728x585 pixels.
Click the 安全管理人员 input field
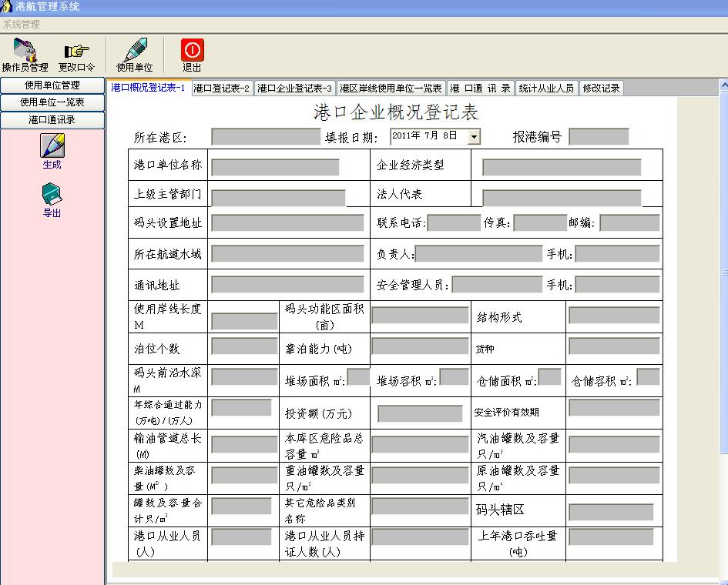tap(497, 284)
